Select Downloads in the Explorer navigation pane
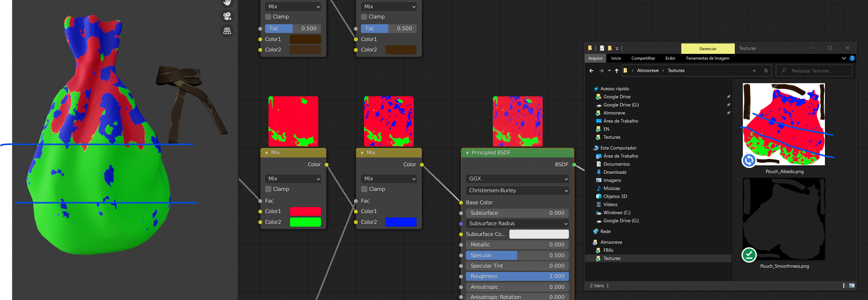Screen dimensions: 868x300 [x=615, y=172]
